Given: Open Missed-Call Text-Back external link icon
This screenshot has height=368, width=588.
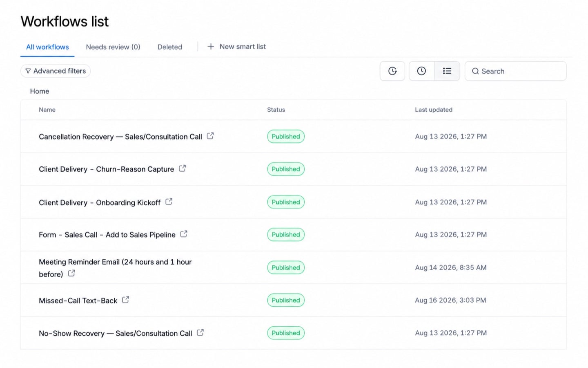Looking at the screenshot, I should [126, 300].
